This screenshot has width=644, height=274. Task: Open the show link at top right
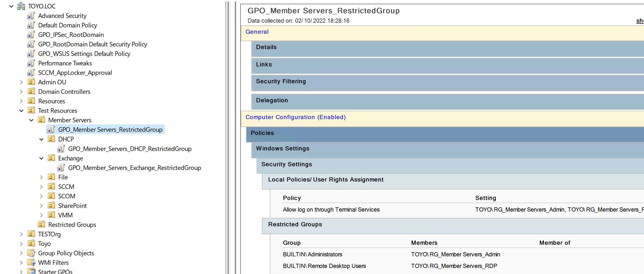(x=640, y=21)
